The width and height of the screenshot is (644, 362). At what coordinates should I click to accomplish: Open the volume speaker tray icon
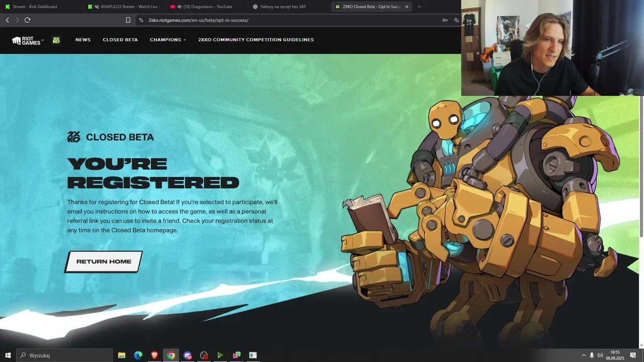click(600, 355)
